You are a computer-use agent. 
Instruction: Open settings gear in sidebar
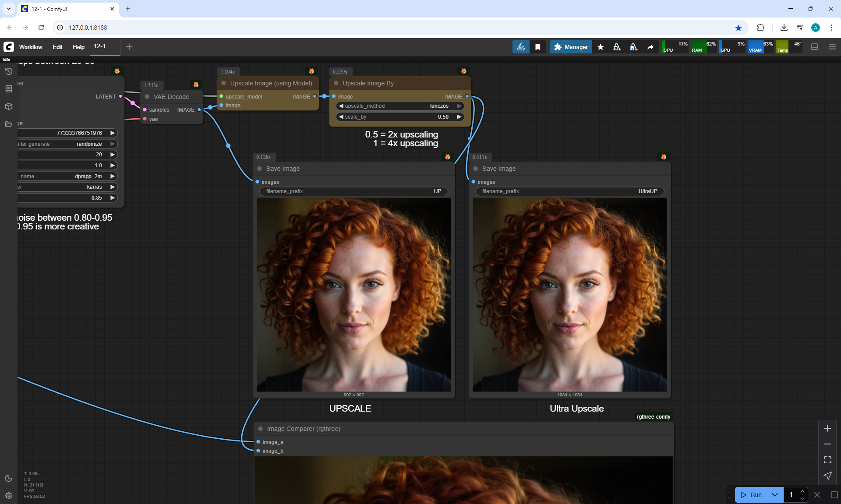tap(8, 496)
